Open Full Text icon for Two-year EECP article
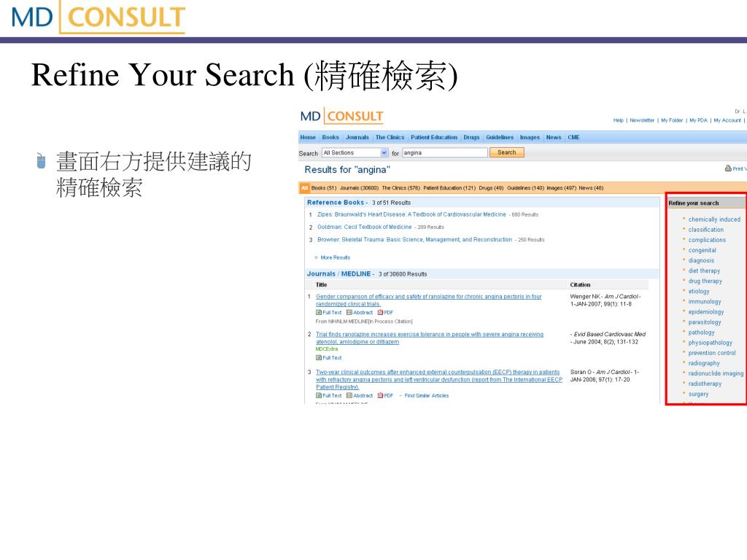This screenshot has width=747, height=560. tap(319, 395)
